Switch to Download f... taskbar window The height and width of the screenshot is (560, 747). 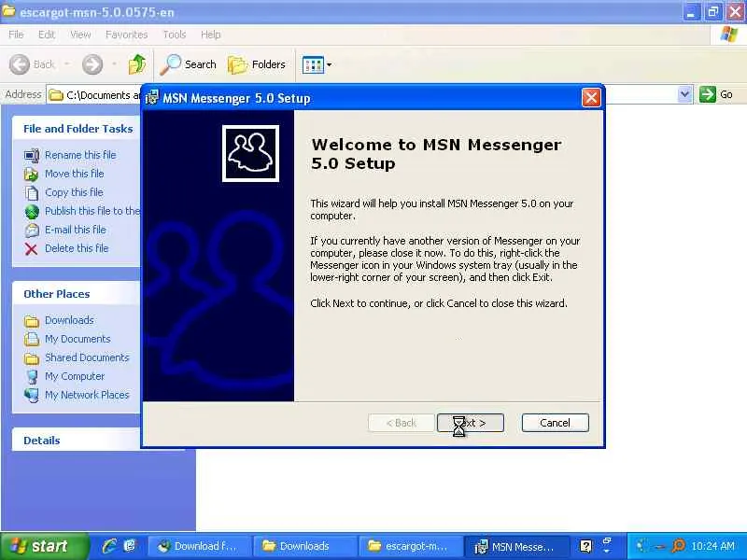[199, 546]
